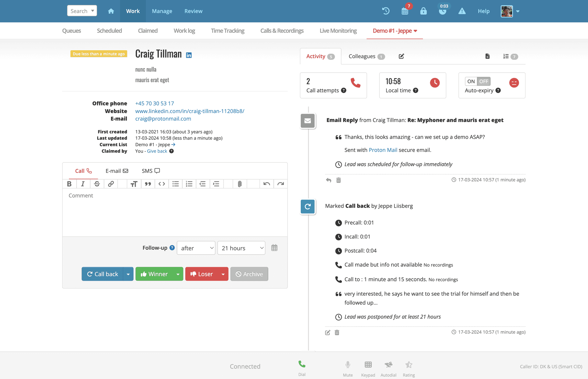Select 21 hours follow-up duration dropdown
588x379 pixels.
point(242,248)
